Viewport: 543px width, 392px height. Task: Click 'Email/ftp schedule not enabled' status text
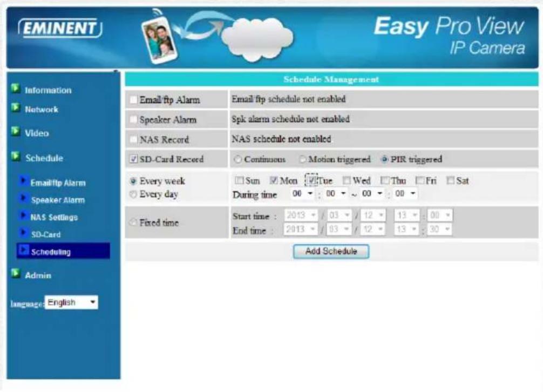[288, 99]
